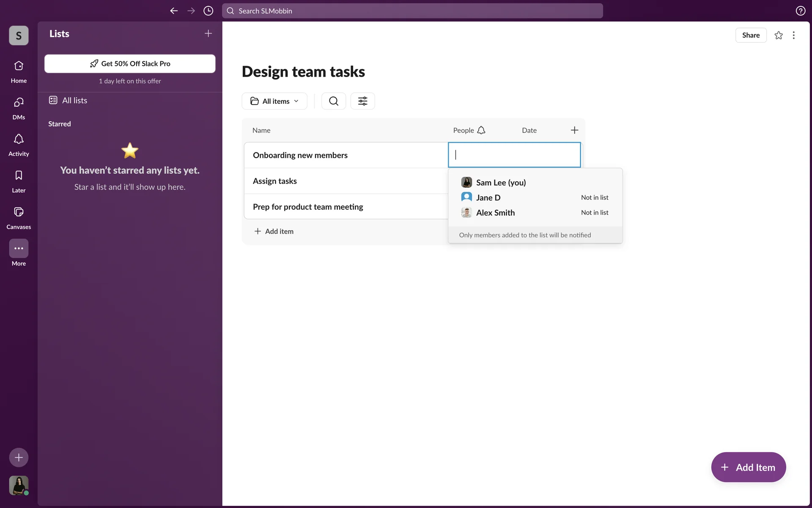Star the Design team tasks list
The image size is (812, 508).
778,36
